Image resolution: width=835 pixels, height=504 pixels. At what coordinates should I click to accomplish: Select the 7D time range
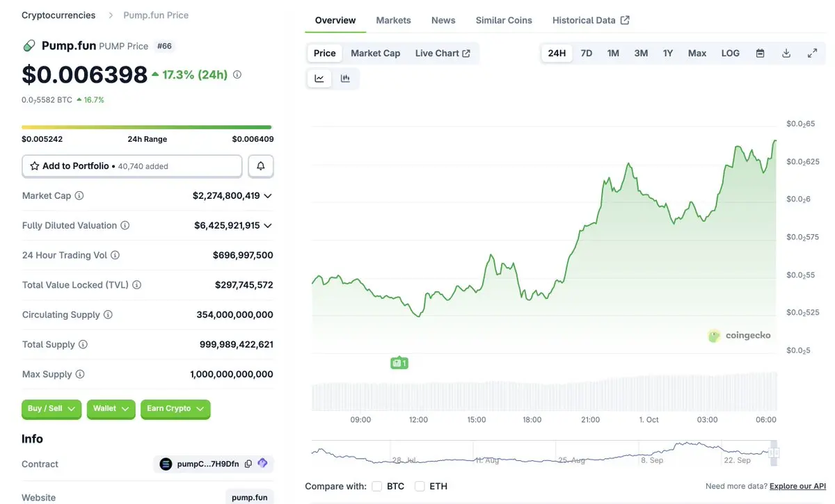587,53
